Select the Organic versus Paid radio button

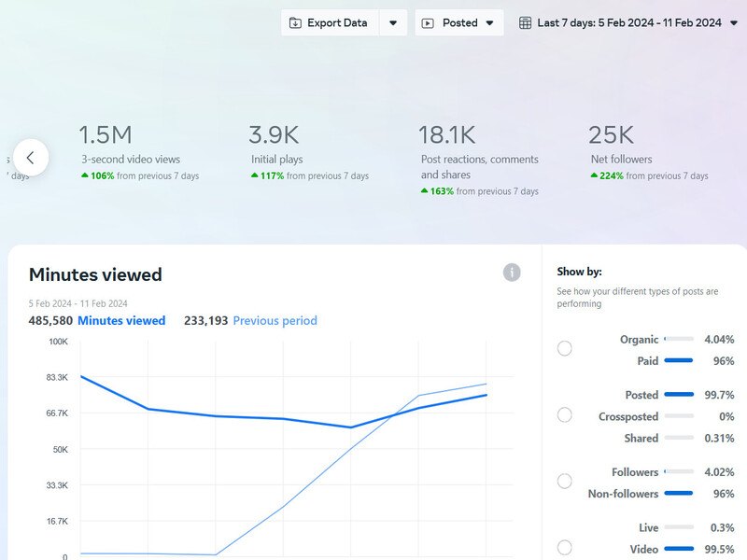564,349
